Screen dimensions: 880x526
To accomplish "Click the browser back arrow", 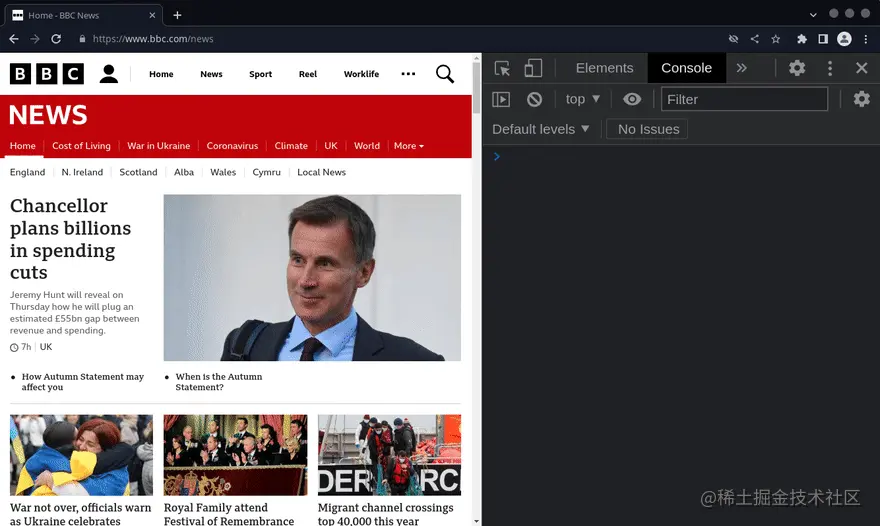I will [x=14, y=39].
